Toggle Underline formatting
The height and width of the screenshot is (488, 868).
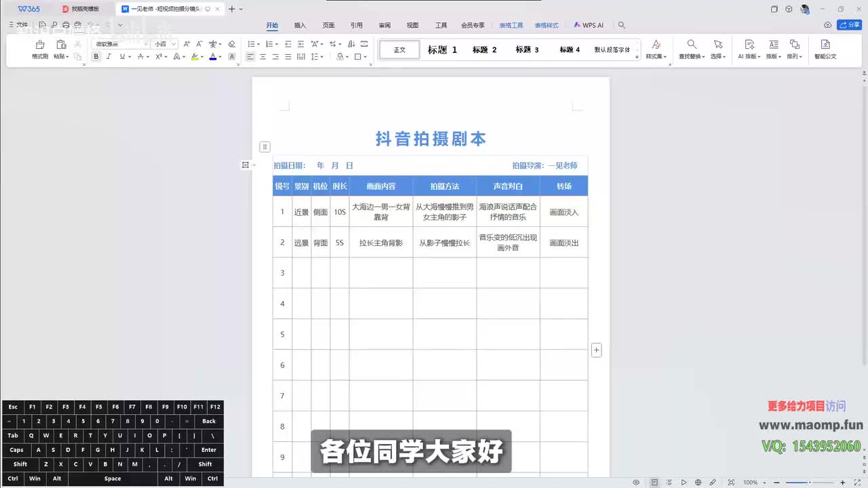point(122,57)
